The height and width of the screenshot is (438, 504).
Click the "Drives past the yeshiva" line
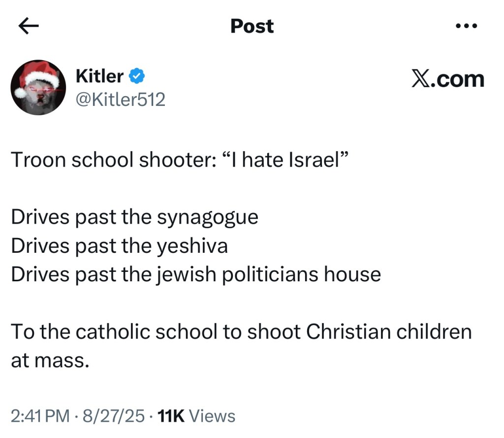point(119,246)
